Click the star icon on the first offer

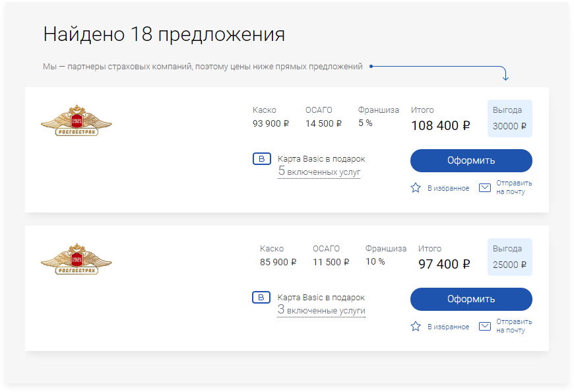[416, 187]
